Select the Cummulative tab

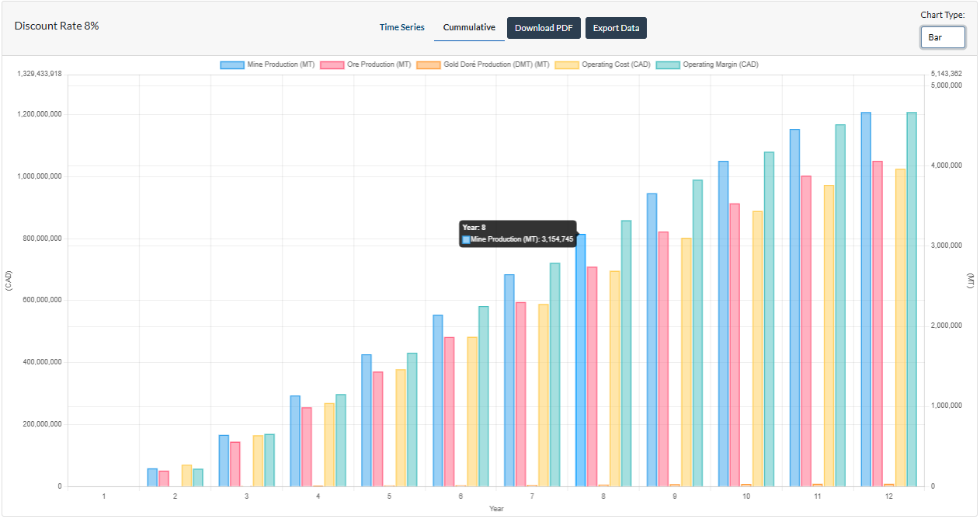tap(469, 28)
